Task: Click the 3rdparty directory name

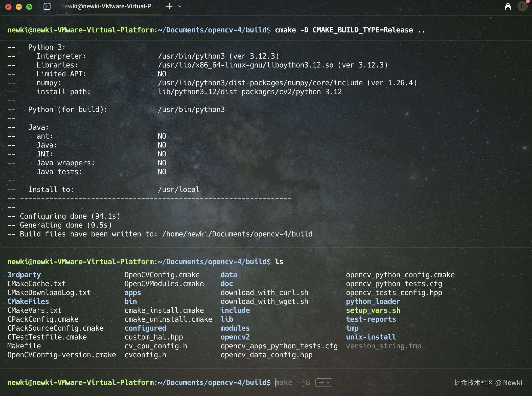Action: 24,275
